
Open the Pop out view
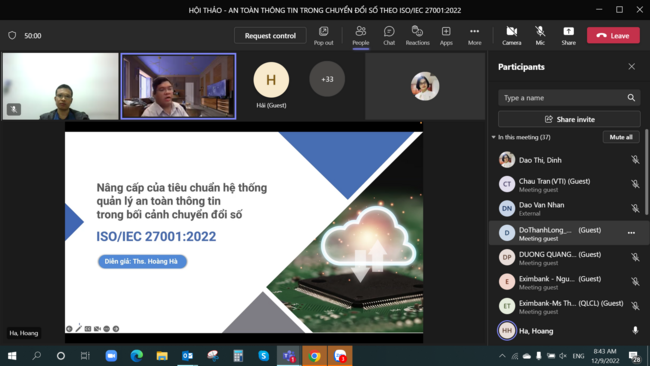tap(323, 36)
